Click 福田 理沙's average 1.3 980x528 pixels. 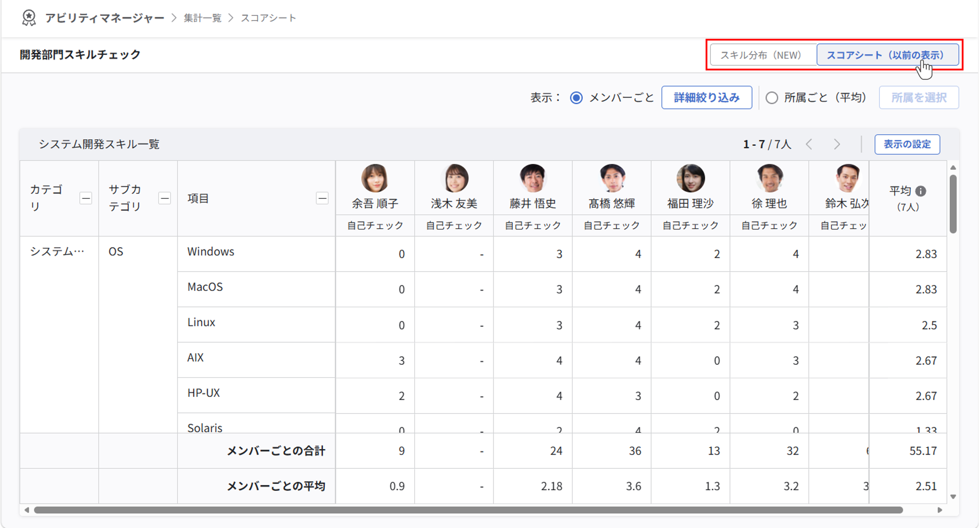pyautogui.click(x=712, y=486)
